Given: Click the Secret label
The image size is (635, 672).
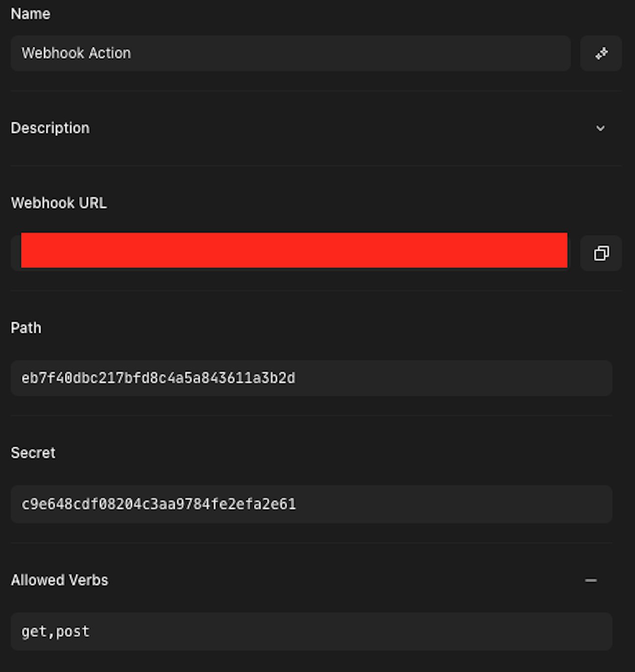Looking at the screenshot, I should pos(33,453).
